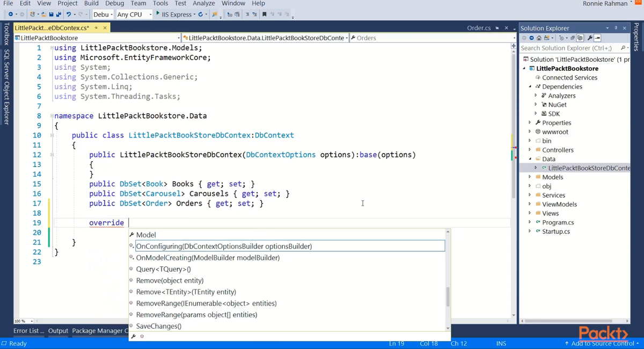Click the completion list vertical scrollbar thumb

(448, 296)
